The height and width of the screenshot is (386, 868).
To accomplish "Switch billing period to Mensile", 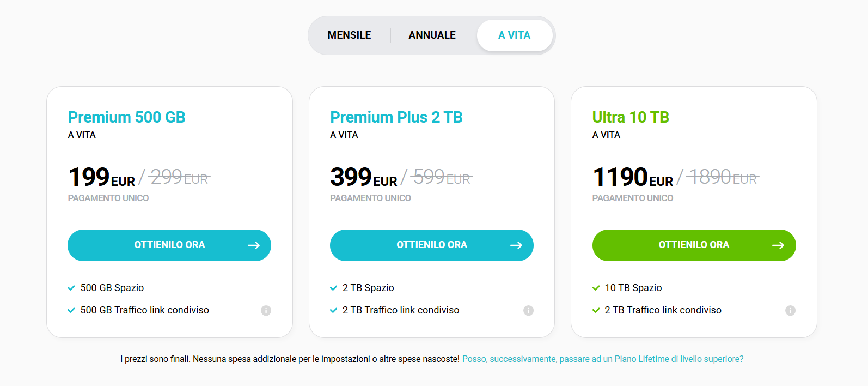I will 349,35.
